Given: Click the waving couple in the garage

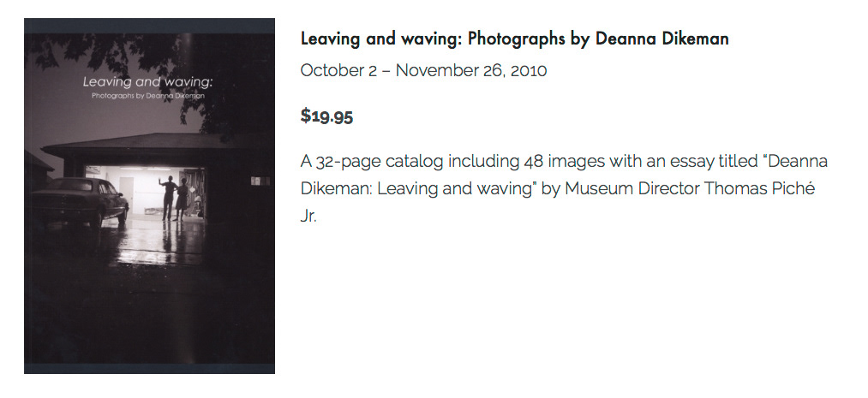Looking at the screenshot, I should (176, 195).
